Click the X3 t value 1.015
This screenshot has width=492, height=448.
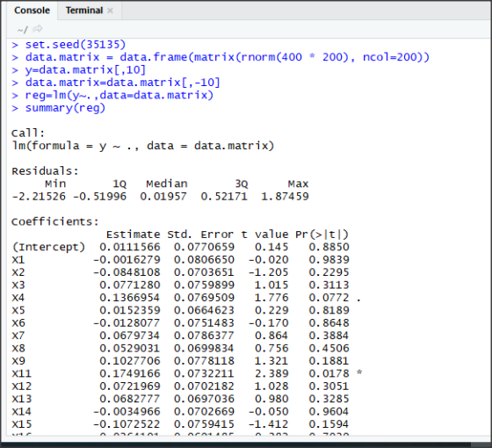click(271, 285)
